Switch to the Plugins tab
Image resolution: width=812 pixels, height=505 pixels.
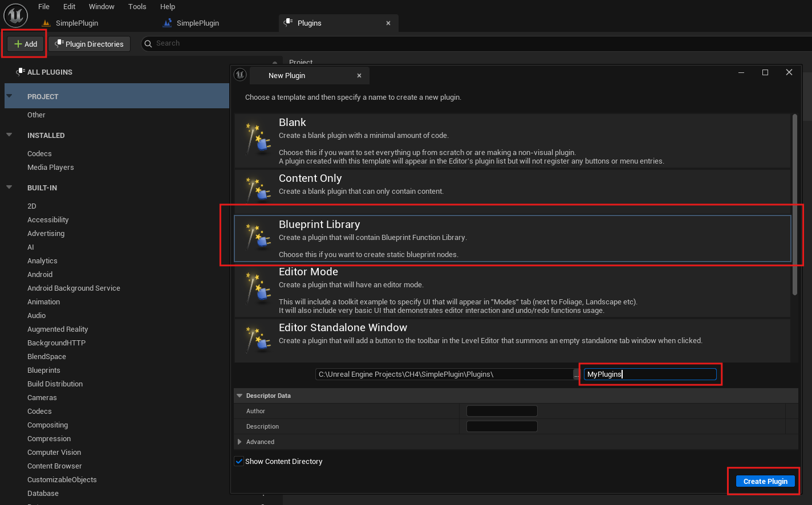click(338, 23)
